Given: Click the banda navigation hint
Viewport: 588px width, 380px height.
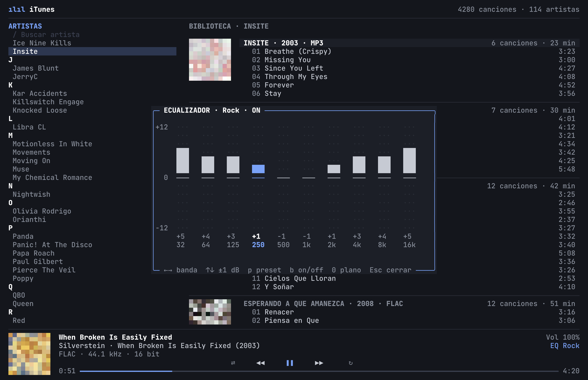Looking at the screenshot, I should (x=180, y=270).
